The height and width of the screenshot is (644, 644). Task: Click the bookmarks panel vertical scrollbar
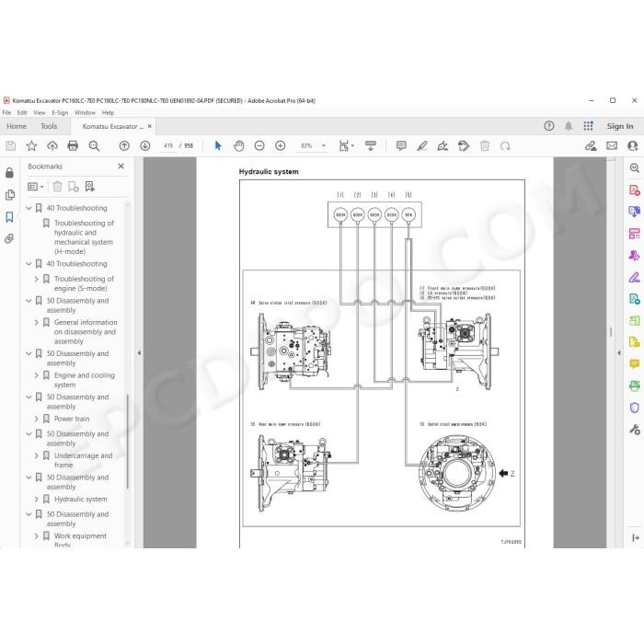(127, 442)
